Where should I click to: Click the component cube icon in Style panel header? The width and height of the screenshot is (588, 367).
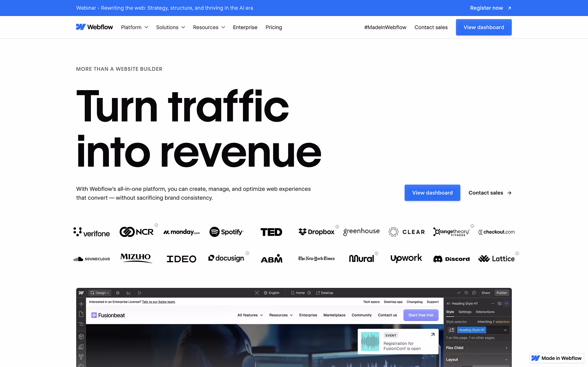click(x=500, y=303)
